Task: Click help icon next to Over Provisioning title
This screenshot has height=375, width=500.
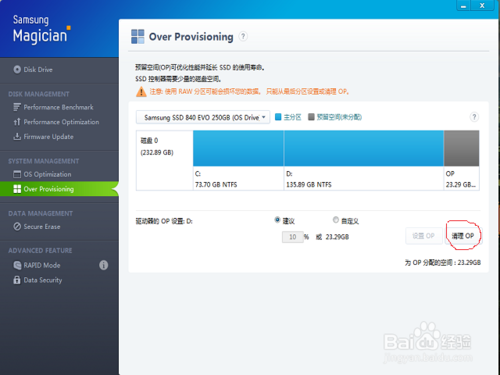Action: coord(243,36)
